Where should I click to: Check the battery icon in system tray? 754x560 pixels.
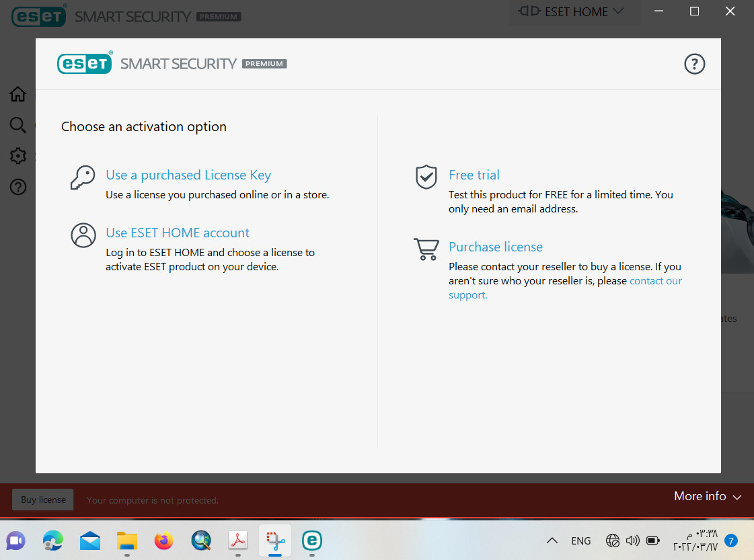point(653,541)
